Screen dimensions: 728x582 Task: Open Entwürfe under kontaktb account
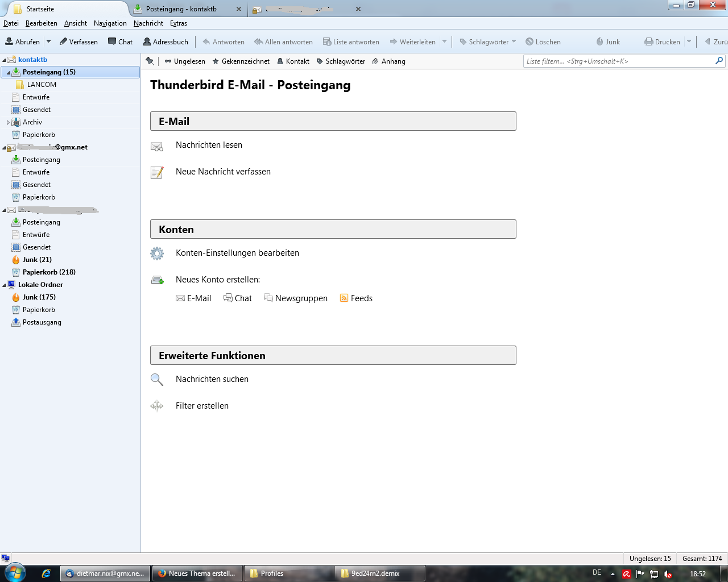pos(36,97)
